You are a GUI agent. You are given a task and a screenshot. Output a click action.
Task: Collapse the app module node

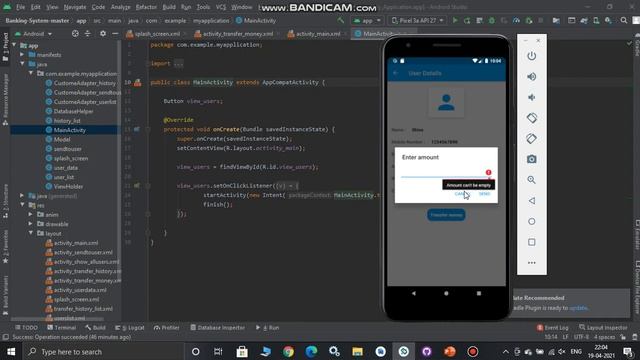tap(15, 45)
